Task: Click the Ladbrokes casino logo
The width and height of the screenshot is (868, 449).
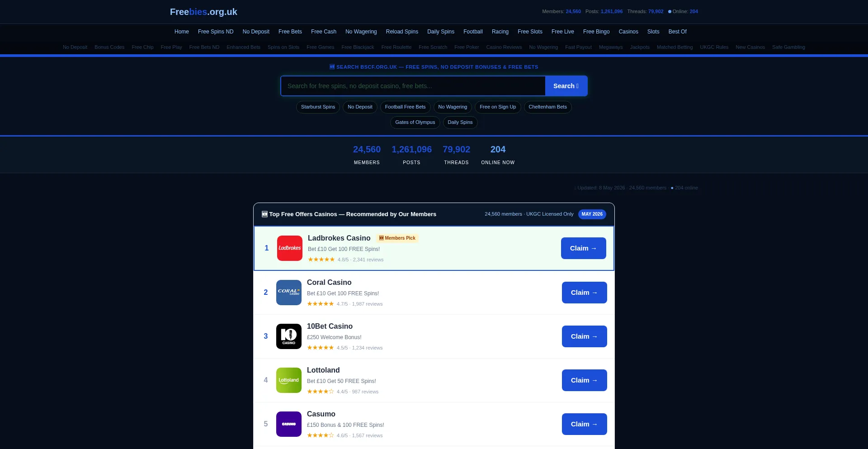Action: click(290, 248)
